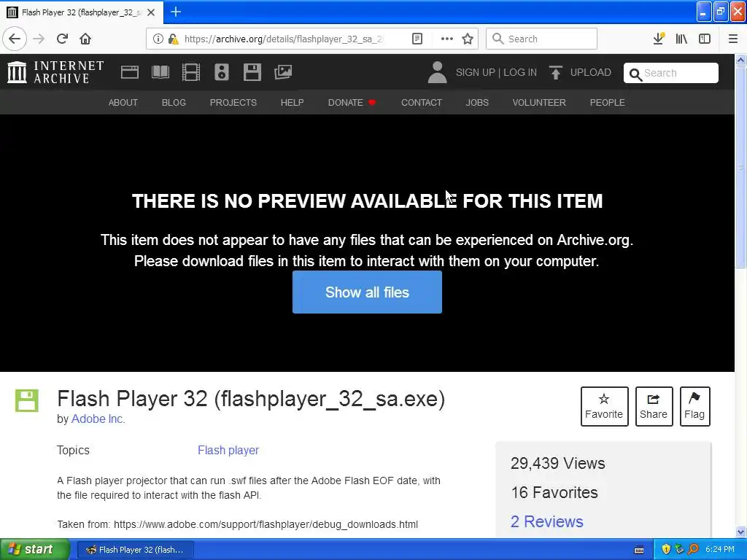Open a new tab with the plus button
Screen dimensions: 747x560
click(176, 12)
